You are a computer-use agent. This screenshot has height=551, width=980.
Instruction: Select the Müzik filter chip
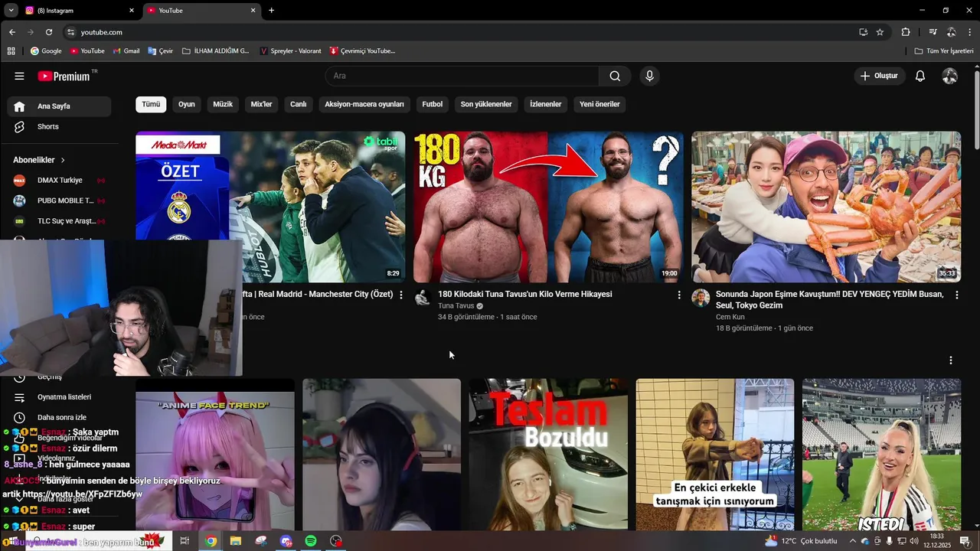223,104
